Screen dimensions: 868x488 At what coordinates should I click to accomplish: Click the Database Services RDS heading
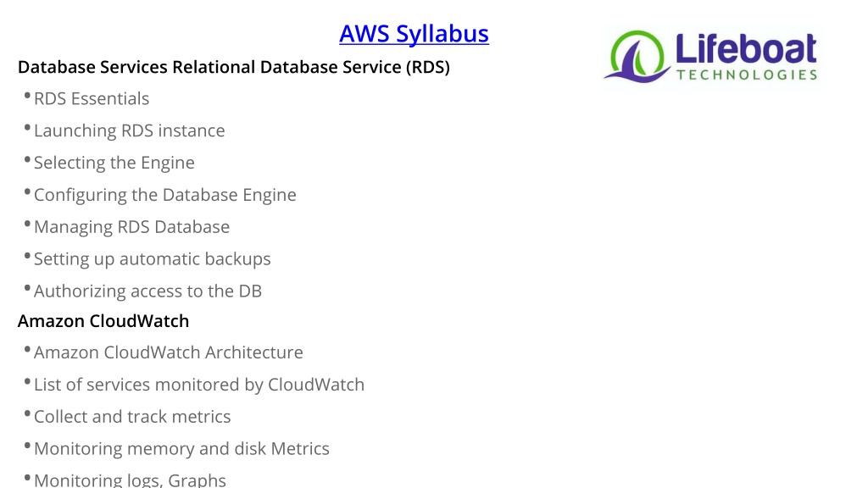[x=234, y=67]
